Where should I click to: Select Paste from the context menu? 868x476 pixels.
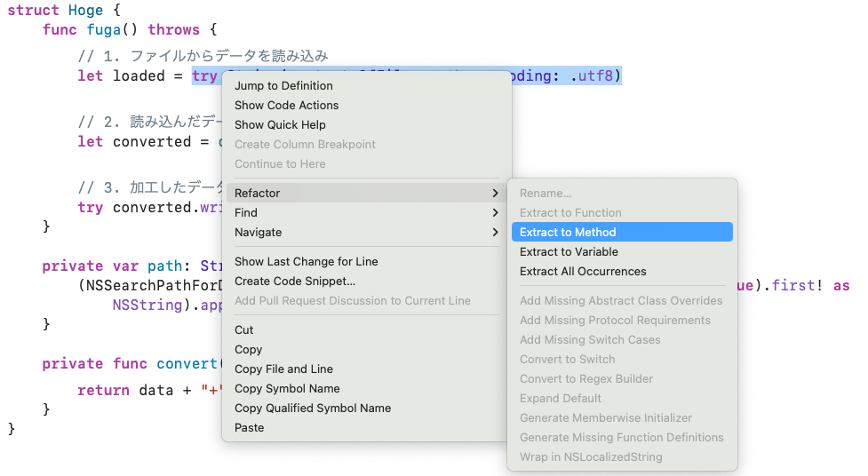366,428
